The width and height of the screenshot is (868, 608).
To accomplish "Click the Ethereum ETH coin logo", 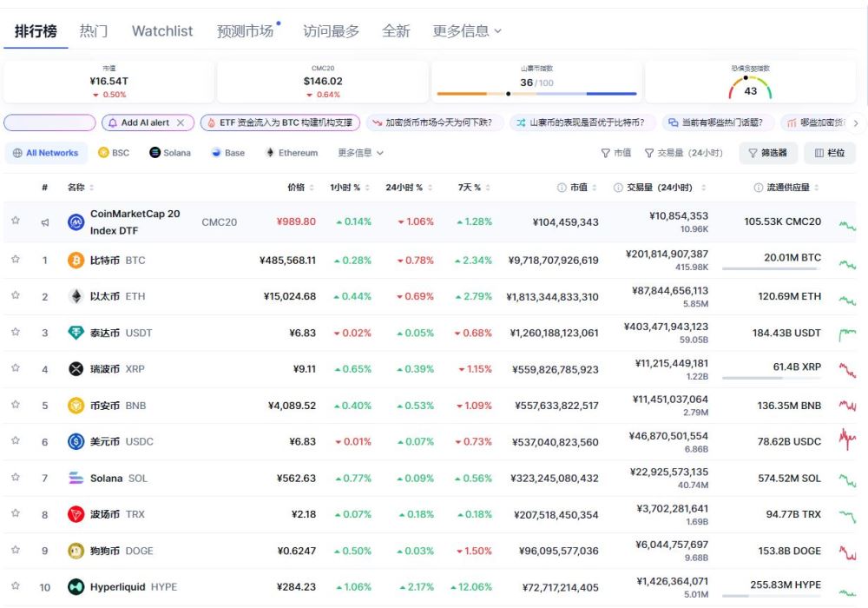I will pyautogui.click(x=76, y=296).
